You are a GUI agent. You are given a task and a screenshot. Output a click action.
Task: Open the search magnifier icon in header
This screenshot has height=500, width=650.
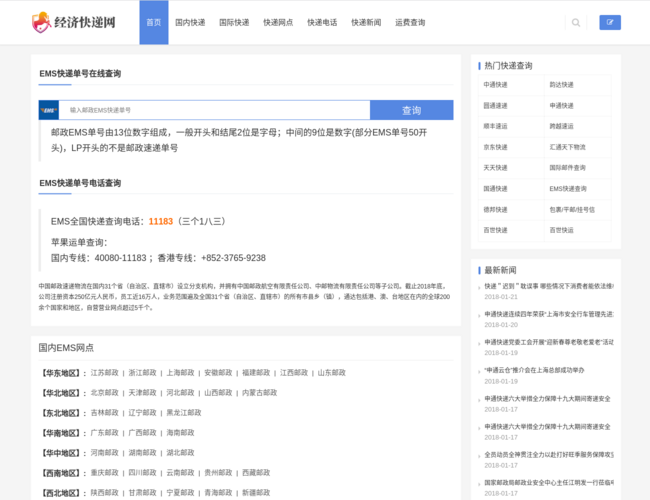point(576,22)
